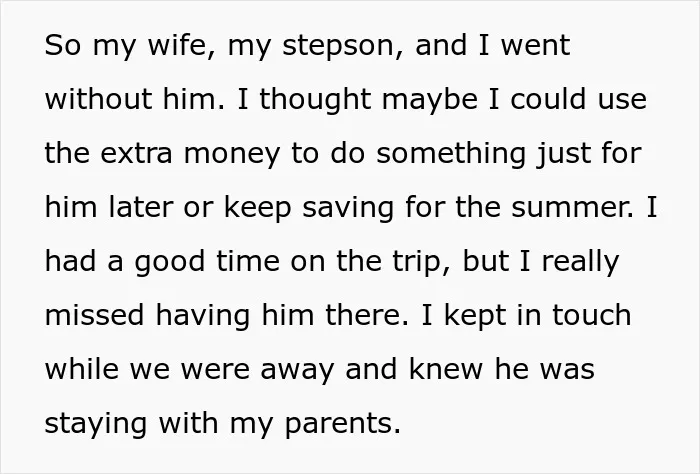The height and width of the screenshot is (474, 700).
Task: Click the phrase "without him"
Action: coord(134,99)
